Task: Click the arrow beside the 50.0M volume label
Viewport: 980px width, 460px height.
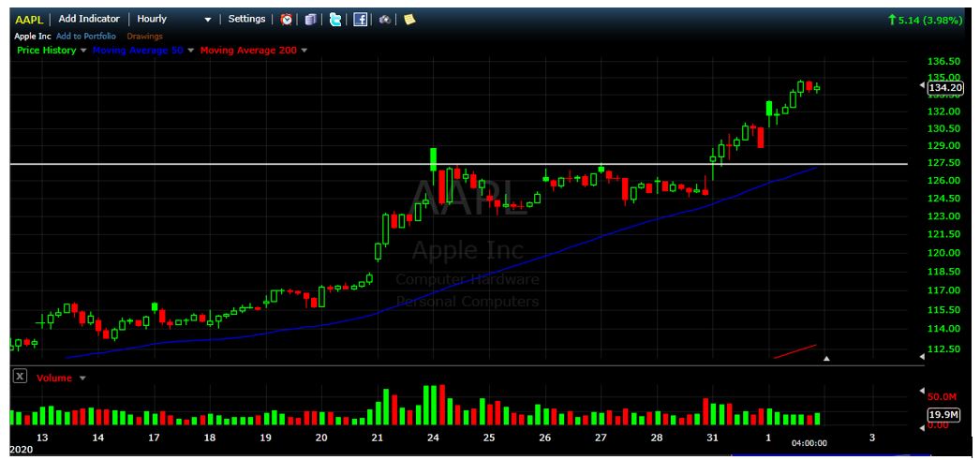Action: tap(921, 392)
